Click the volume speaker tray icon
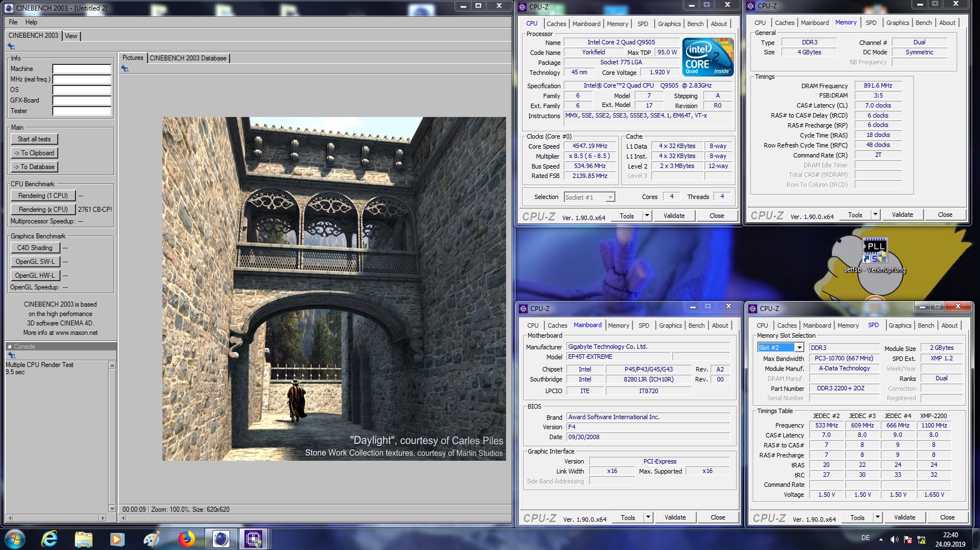 (x=894, y=539)
